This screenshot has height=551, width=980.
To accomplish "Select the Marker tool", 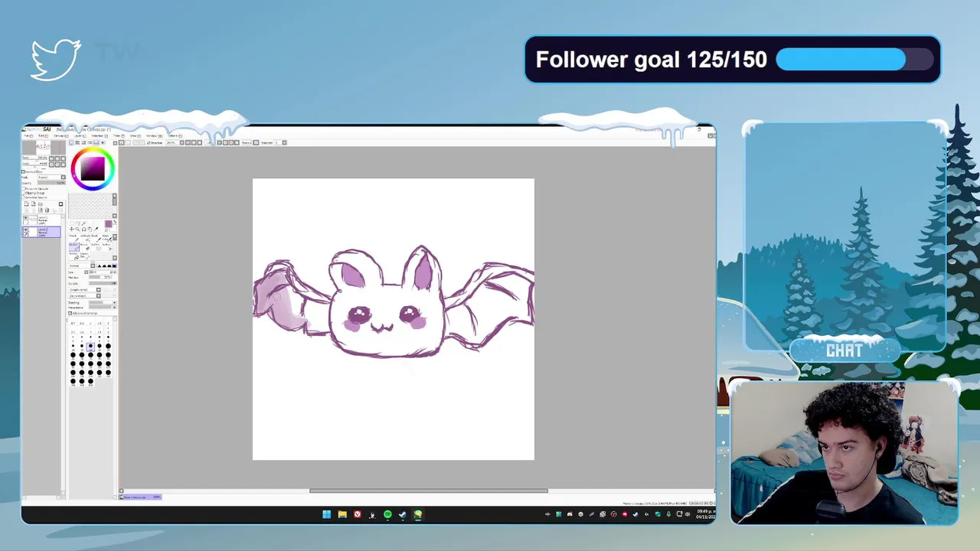I will [74, 247].
